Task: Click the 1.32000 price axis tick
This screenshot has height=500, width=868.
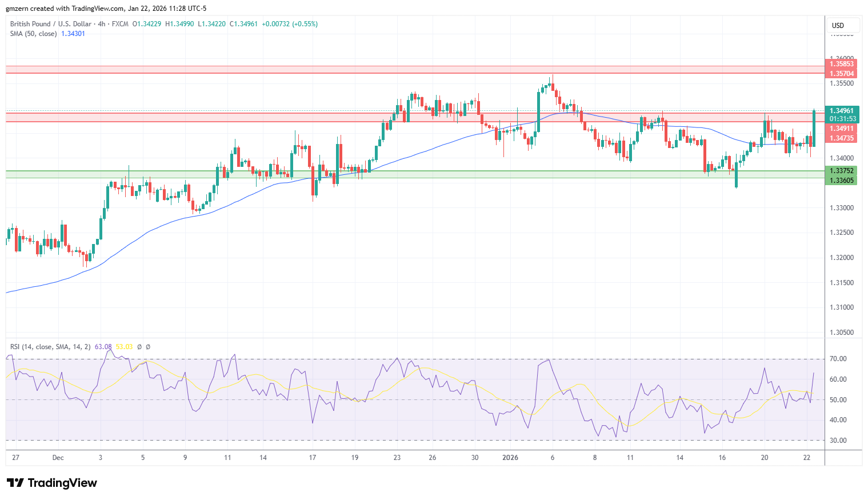Action: pos(842,258)
